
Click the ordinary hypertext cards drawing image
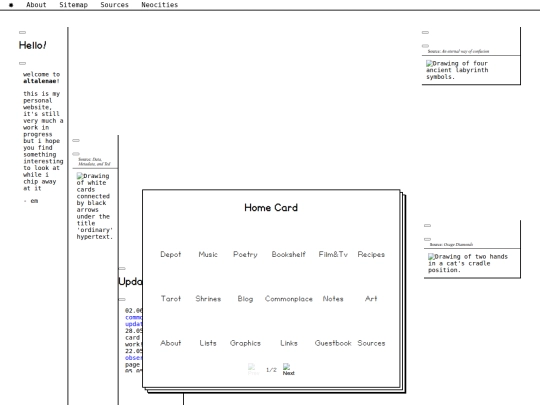click(x=94, y=206)
